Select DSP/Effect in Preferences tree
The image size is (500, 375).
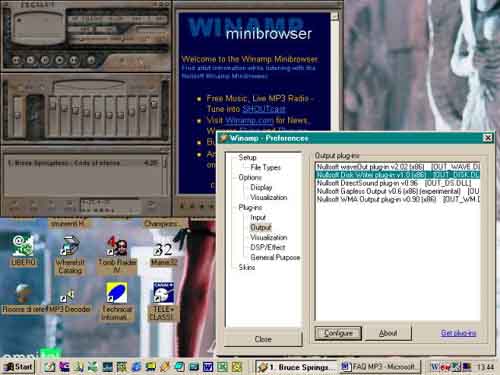[x=268, y=247]
